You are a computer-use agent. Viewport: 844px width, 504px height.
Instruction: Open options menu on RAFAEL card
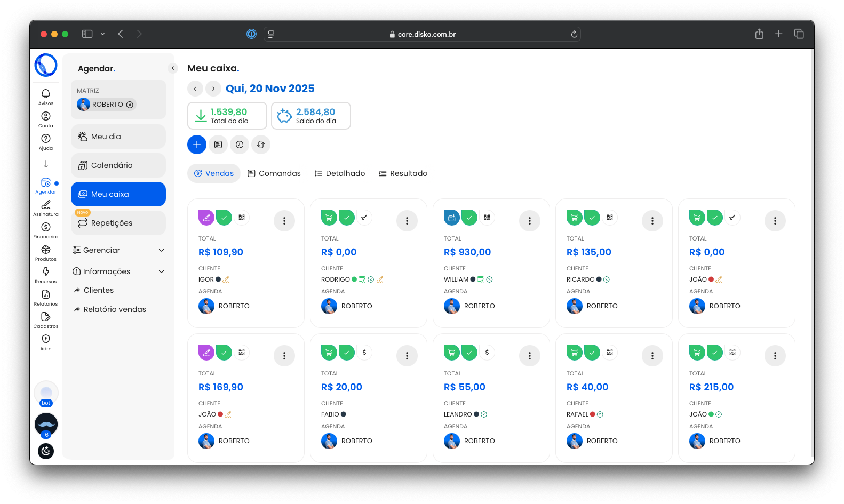[x=652, y=356]
